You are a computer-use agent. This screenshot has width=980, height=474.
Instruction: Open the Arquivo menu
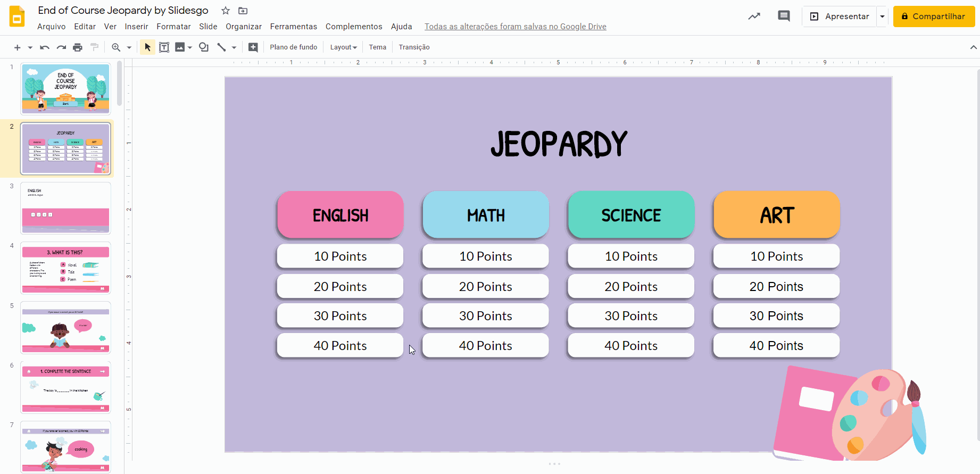pos(52,27)
